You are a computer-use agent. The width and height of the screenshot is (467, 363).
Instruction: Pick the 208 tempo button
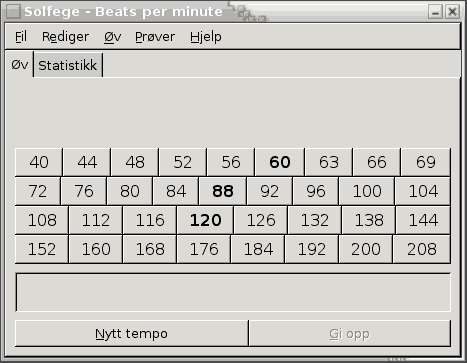(422, 249)
